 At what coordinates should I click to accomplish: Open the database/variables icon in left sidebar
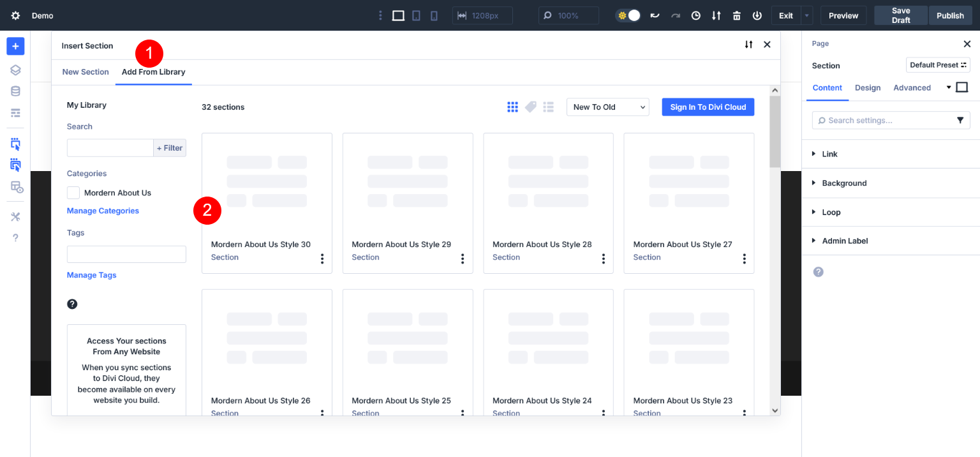[x=15, y=91]
